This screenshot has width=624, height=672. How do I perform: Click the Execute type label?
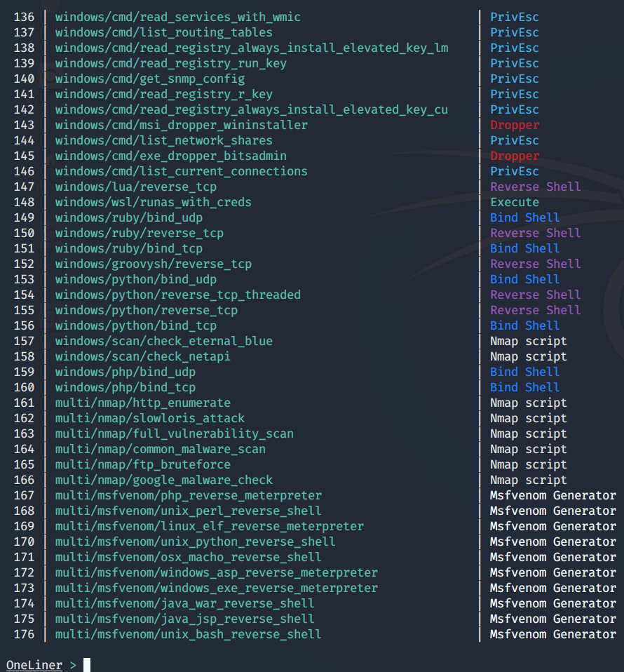pos(514,202)
